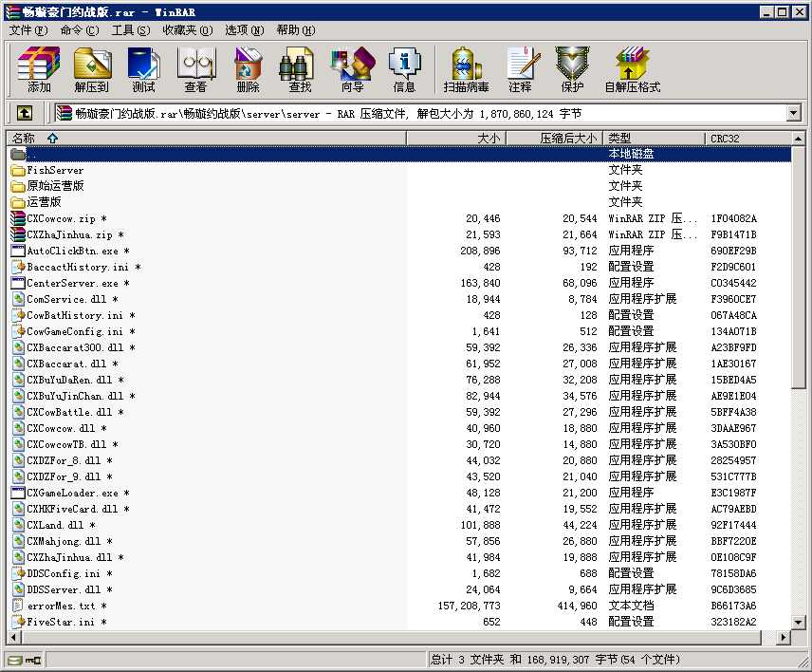Open the Favorites (收藏夹) menu
The width and height of the screenshot is (812, 672).
tap(188, 30)
